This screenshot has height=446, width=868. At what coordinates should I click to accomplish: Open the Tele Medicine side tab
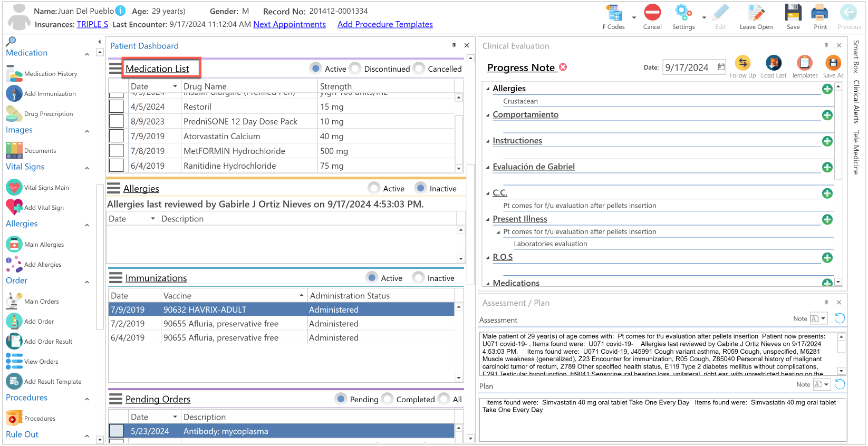click(856, 152)
